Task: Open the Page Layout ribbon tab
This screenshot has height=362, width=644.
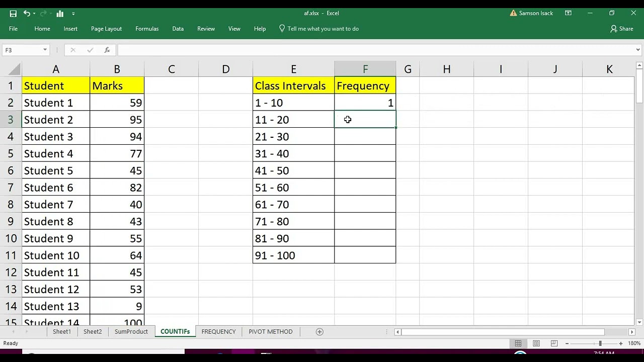Action: [106, 29]
